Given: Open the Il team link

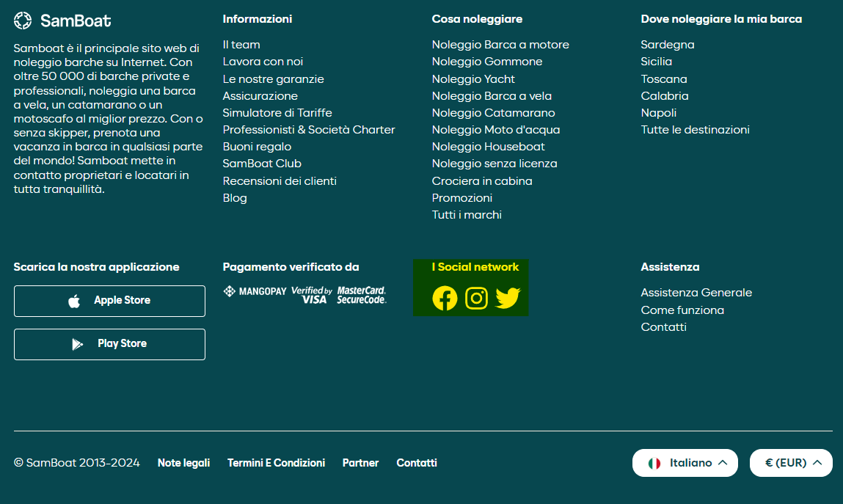Looking at the screenshot, I should (x=241, y=45).
